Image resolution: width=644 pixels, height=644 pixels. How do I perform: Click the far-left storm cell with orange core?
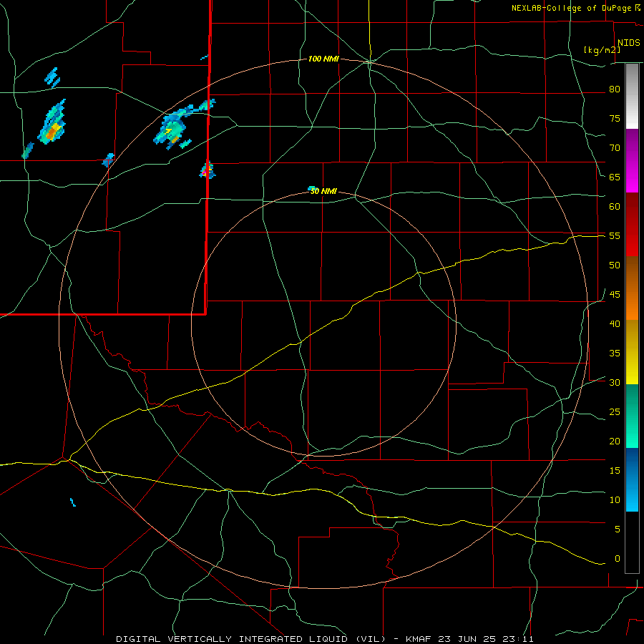pyautogui.click(x=52, y=123)
